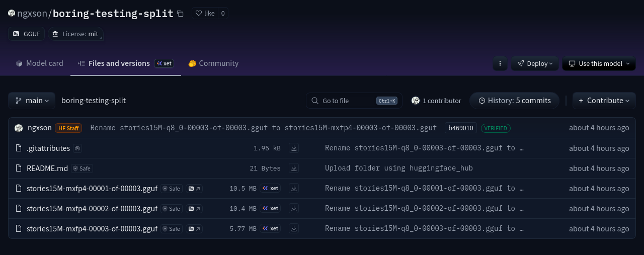This screenshot has width=644, height=255.
Task: Expand the Use this model dropdown
Action: (x=599, y=63)
